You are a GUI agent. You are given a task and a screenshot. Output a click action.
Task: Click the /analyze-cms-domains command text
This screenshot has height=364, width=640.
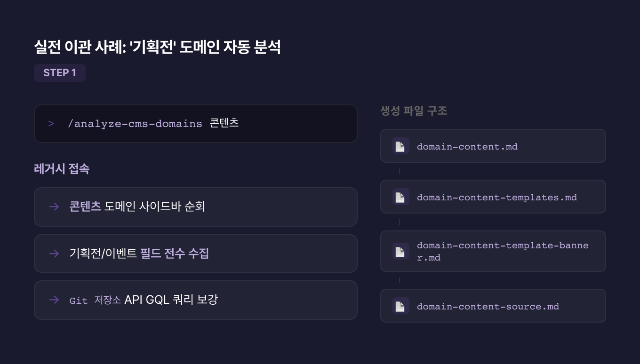(x=135, y=124)
